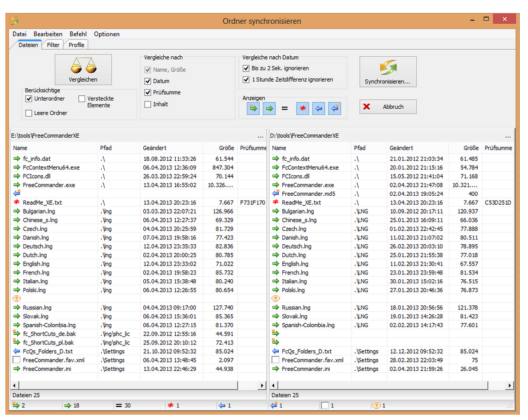Select left file FCIcons.dll
This screenshot has height=420, width=528.
(37, 176)
